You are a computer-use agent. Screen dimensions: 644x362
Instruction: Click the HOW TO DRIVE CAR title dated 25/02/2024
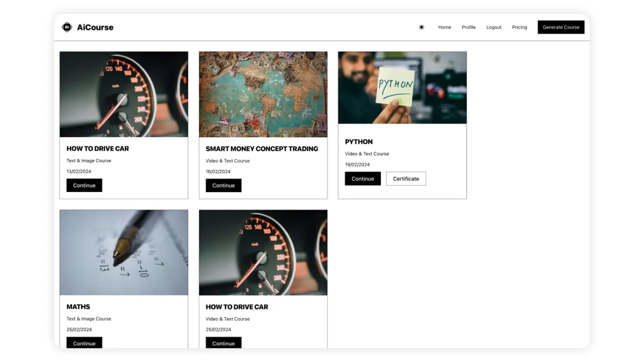(237, 307)
